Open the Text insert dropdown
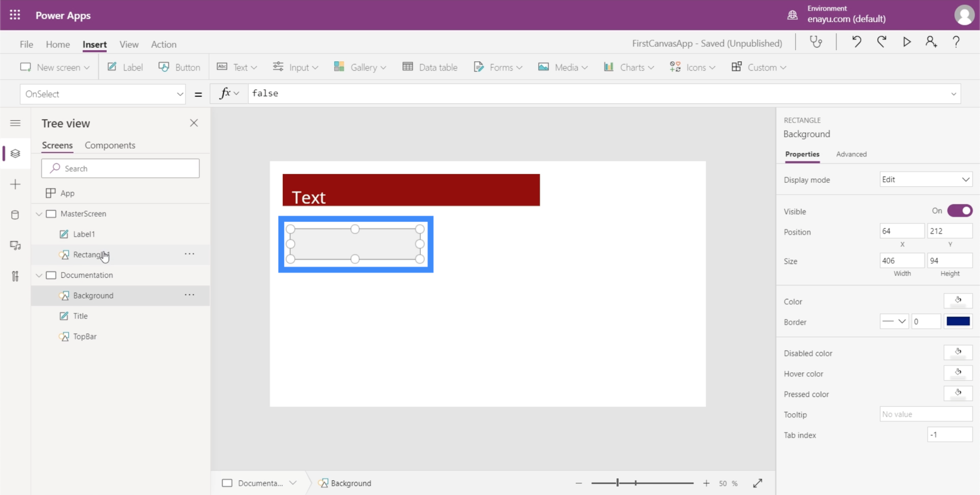The height and width of the screenshot is (495, 980). point(237,67)
